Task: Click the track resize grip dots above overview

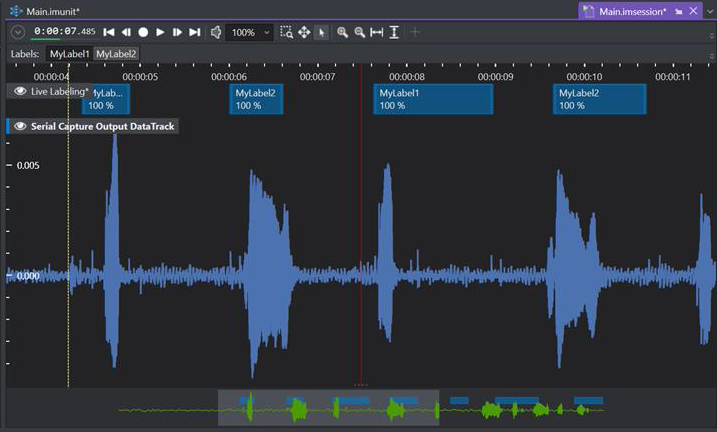Action: click(x=361, y=385)
